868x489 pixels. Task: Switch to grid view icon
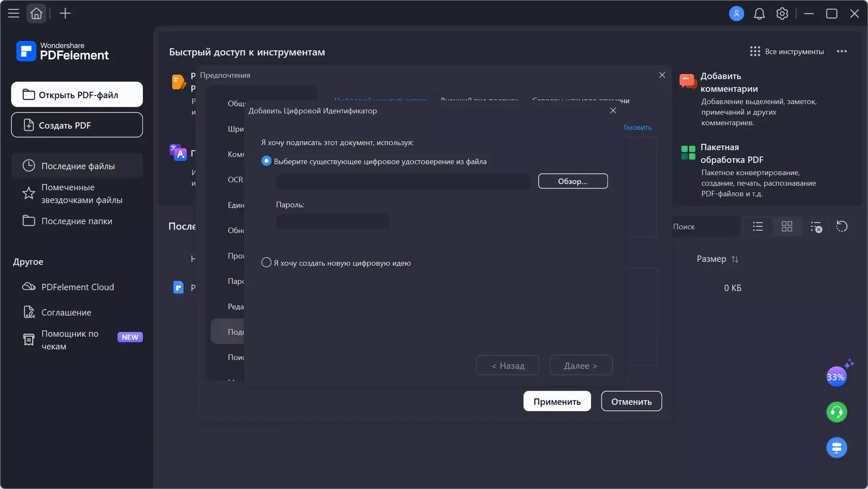(787, 226)
